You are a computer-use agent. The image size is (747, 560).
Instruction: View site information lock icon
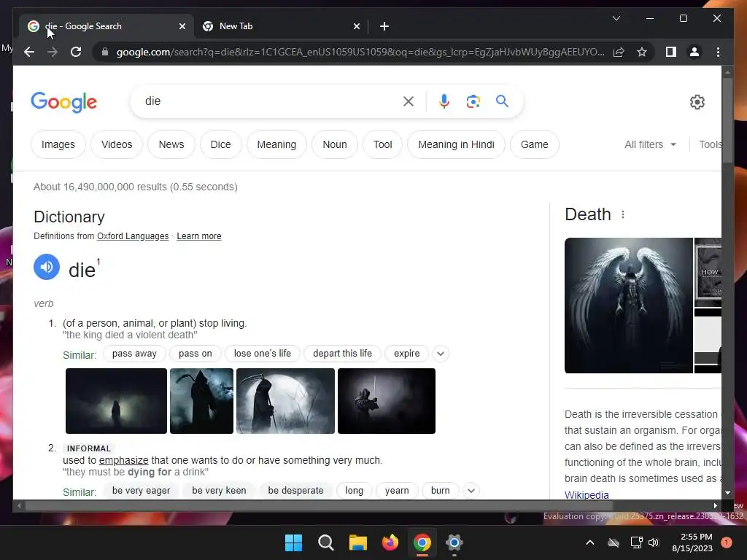pyautogui.click(x=105, y=52)
